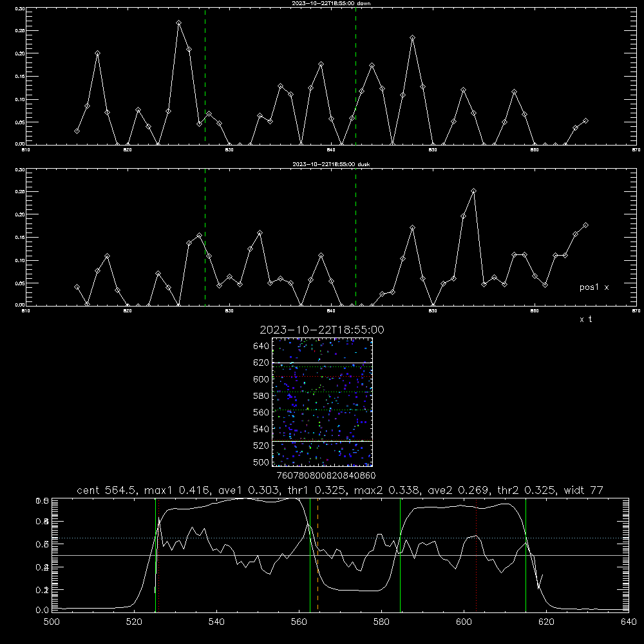Click the '2023-10-22T18:55:00 dusk' plot title
The image size is (644, 644).
[331, 164]
